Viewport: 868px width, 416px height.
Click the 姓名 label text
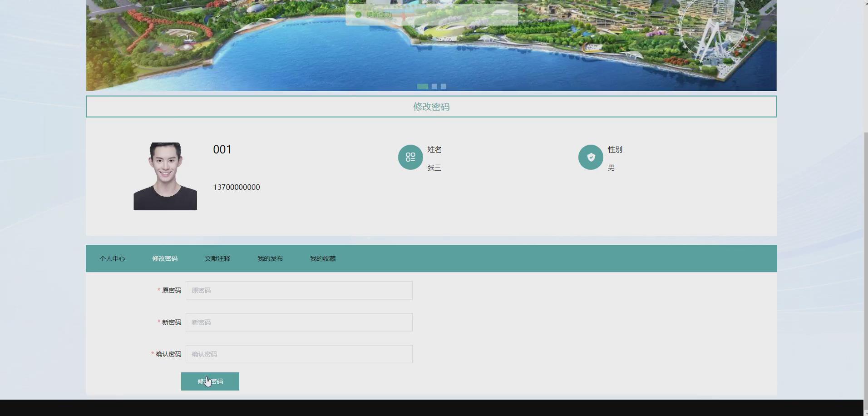click(434, 149)
